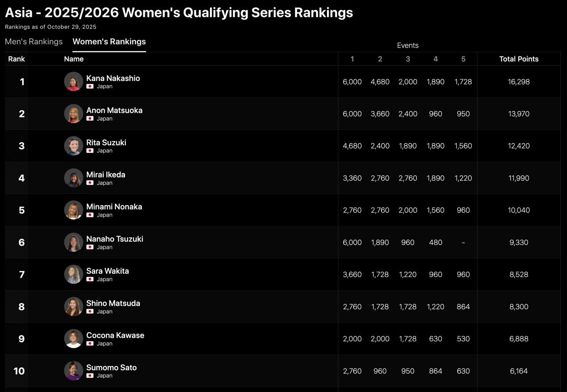The height and width of the screenshot is (392, 567).
Task: Click the Japan flag under Shino Matsuda
Action: (90, 312)
